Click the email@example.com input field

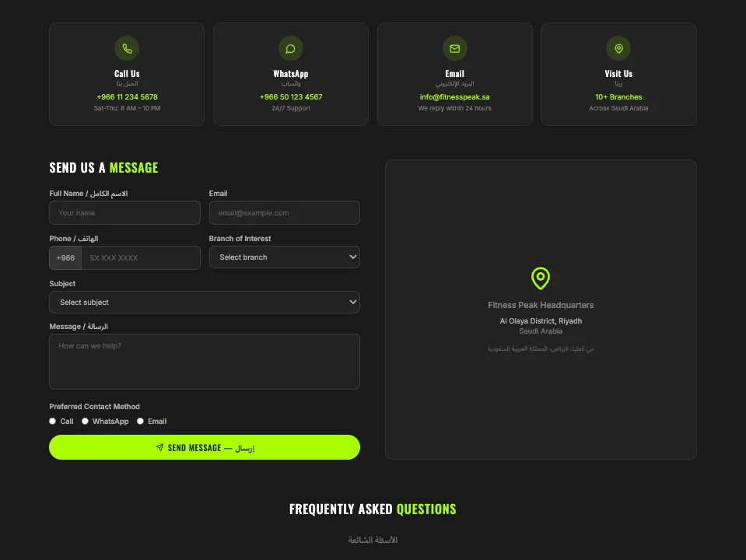click(285, 212)
